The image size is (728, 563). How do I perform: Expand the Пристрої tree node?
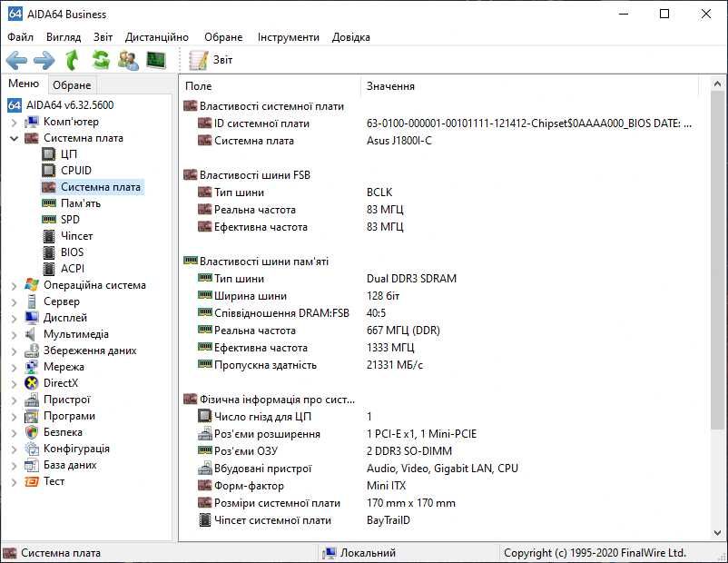tap(14, 400)
